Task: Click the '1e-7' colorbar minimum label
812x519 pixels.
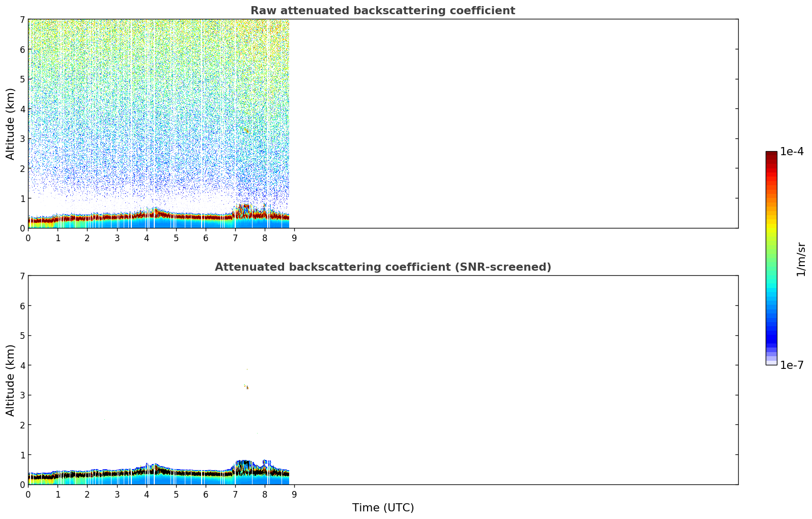Action: (792, 365)
